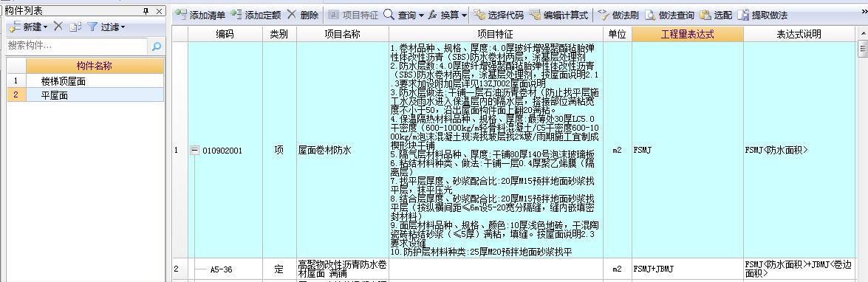
Task: Click the 项目特征 toolbar button
Action: (353, 15)
